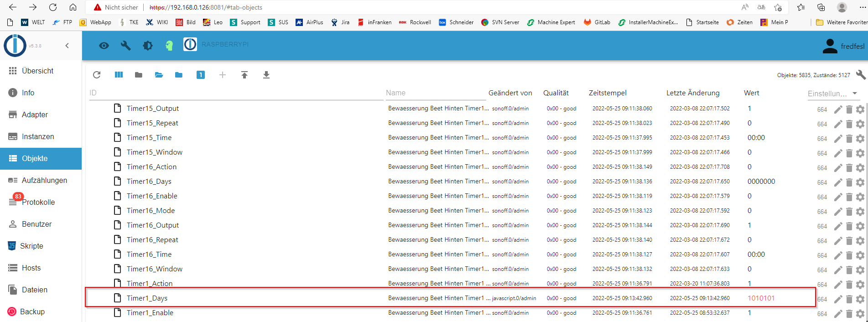Open Hosts in sidebar
This screenshot has width=868, height=322.
pyautogui.click(x=41, y=268)
